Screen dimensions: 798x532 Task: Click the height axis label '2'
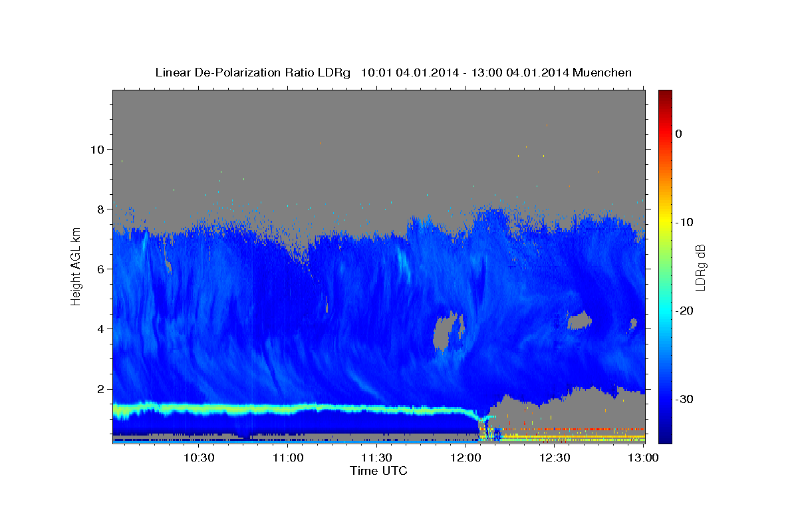(102, 388)
